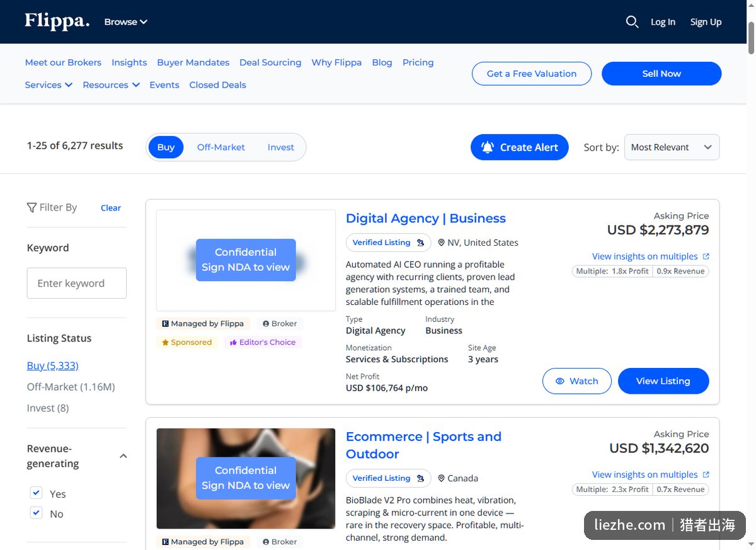Open the Pricing page
The height and width of the screenshot is (550, 756).
[418, 62]
